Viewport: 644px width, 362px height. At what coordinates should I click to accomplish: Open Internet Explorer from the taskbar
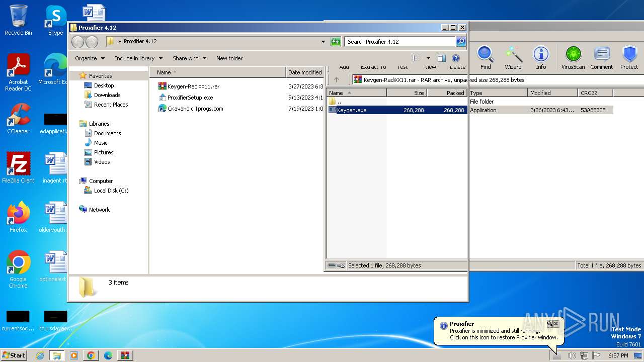pos(40,355)
